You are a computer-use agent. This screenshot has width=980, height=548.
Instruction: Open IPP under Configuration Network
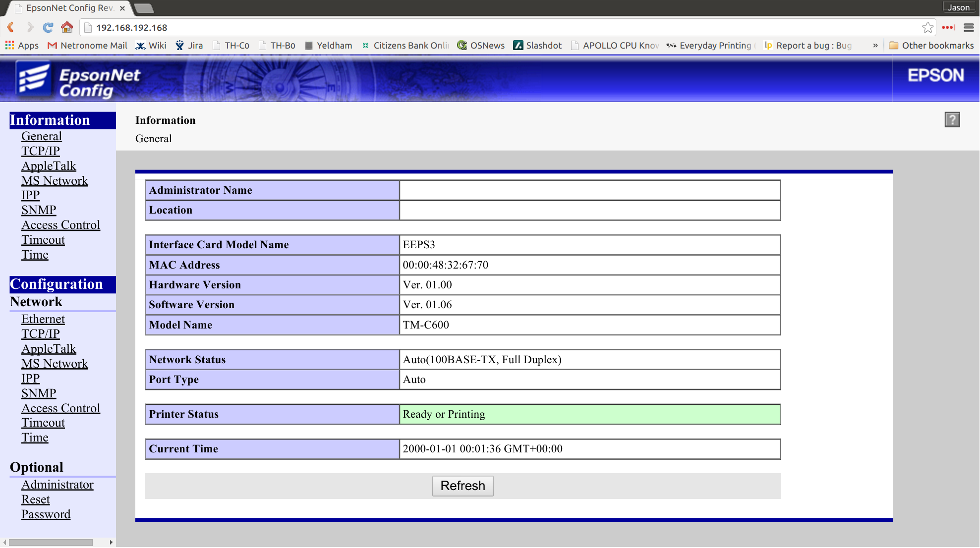click(x=31, y=378)
